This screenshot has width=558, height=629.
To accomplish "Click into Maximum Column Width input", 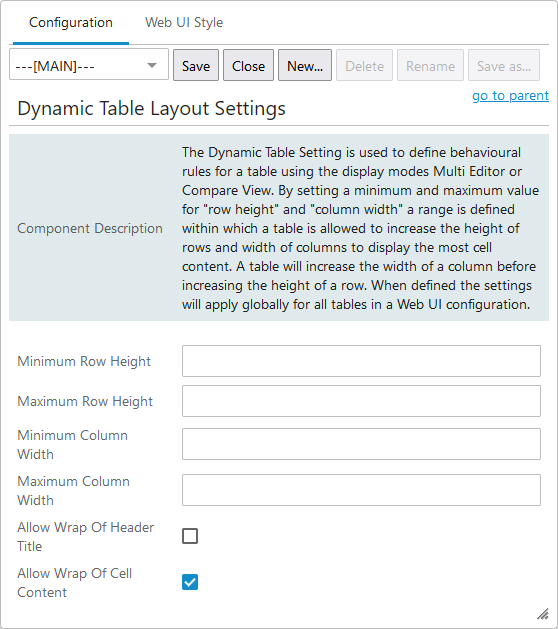I will click(x=361, y=490).
